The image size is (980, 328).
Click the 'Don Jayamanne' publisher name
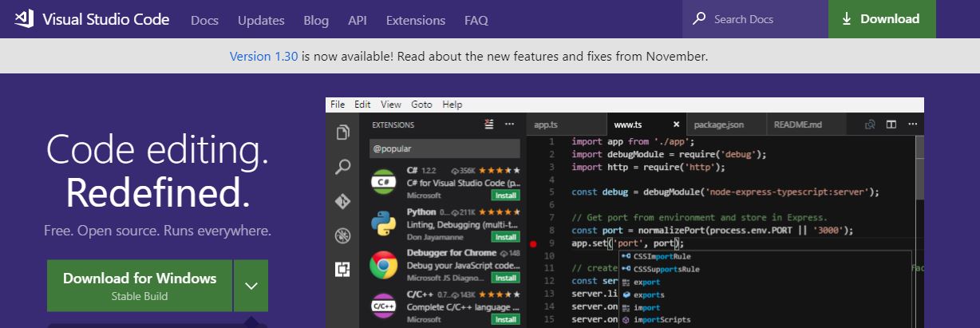coord(436,237)
